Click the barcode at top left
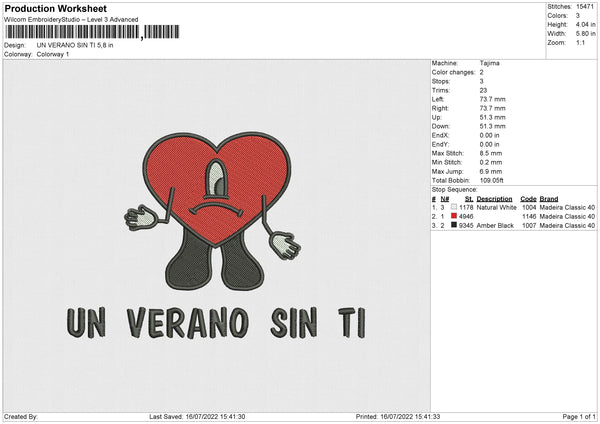The width and height of the screenshot is (600, 424). 92,32
